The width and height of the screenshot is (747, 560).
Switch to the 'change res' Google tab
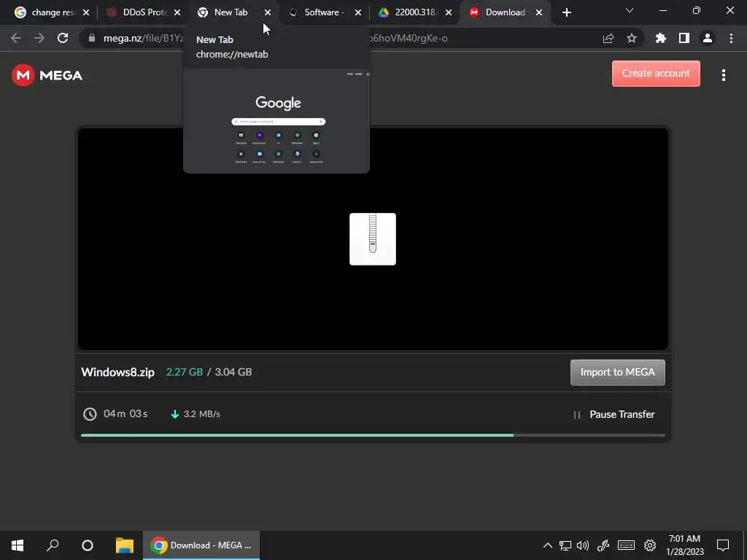pos(45,12)
